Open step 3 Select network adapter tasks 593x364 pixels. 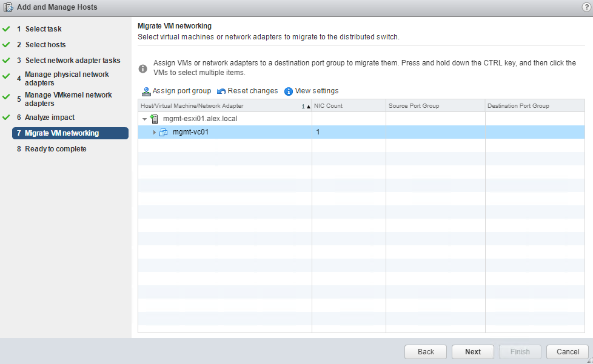pos(69,61)
